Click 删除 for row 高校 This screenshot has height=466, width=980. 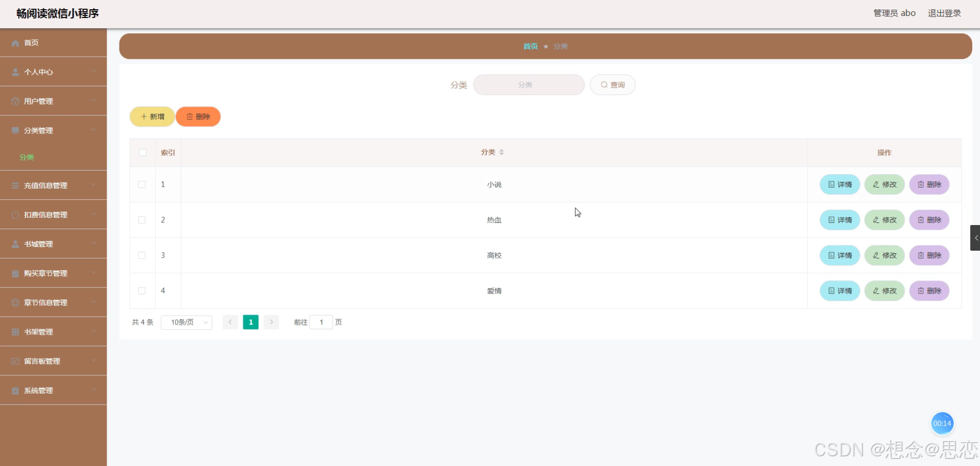pos(929,255)
